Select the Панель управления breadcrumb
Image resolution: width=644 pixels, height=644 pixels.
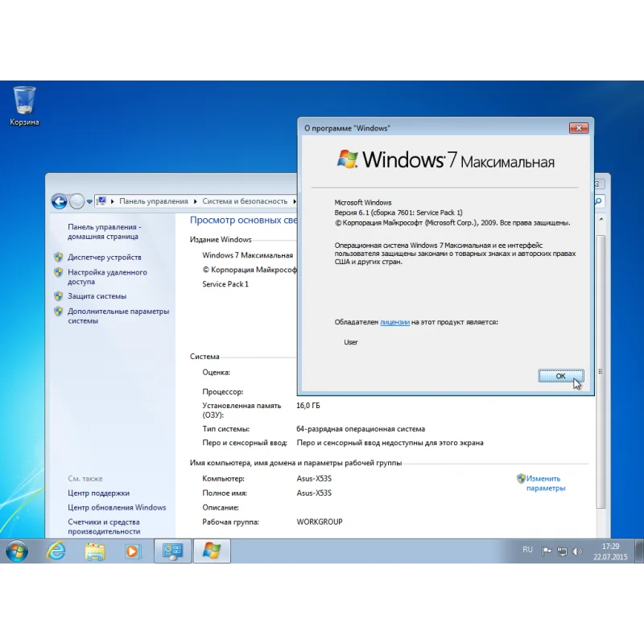pos(154,201)
